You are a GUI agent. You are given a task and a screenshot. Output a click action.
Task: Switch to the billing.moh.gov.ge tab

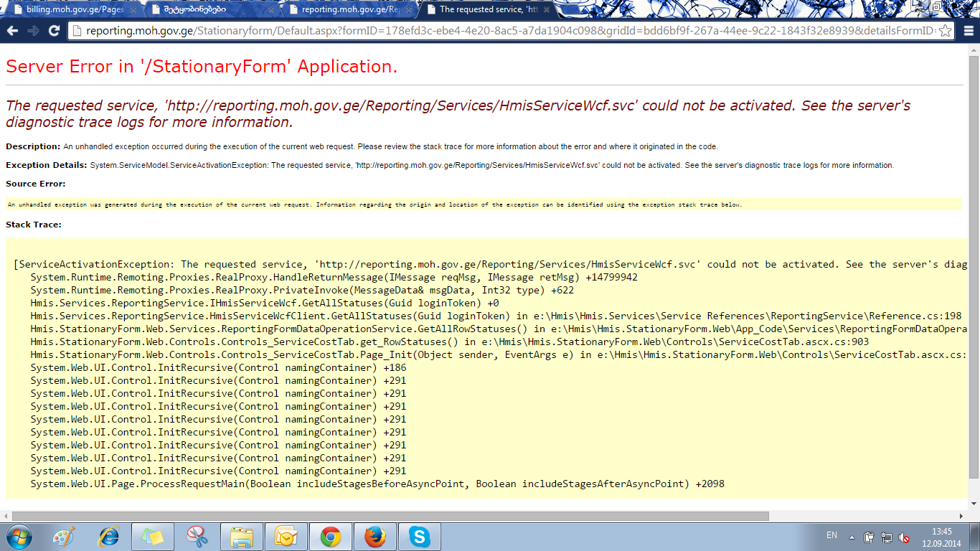coord(72,9)
